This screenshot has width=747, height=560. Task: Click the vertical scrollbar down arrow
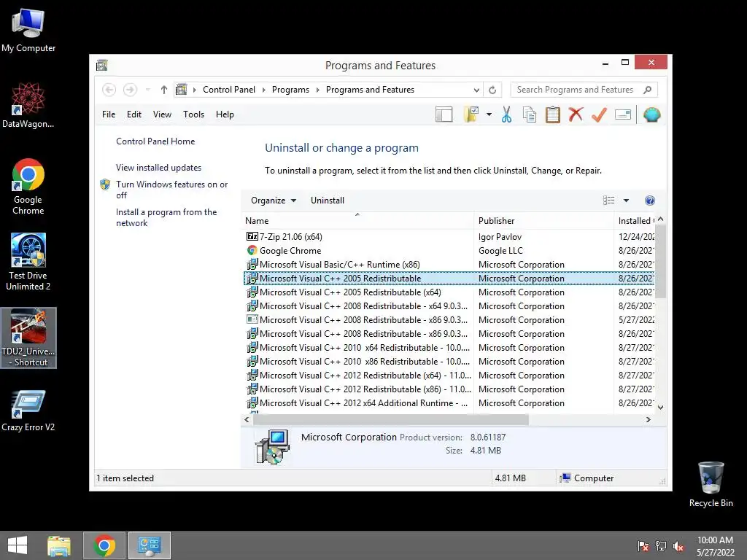point(660,407)
